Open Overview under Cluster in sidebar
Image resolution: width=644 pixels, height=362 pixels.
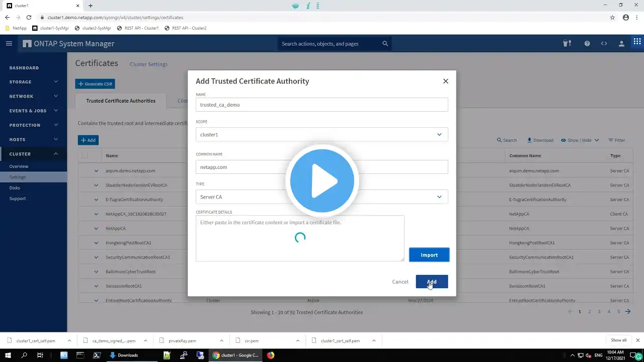pyautogui.click(x=19, y=166)
